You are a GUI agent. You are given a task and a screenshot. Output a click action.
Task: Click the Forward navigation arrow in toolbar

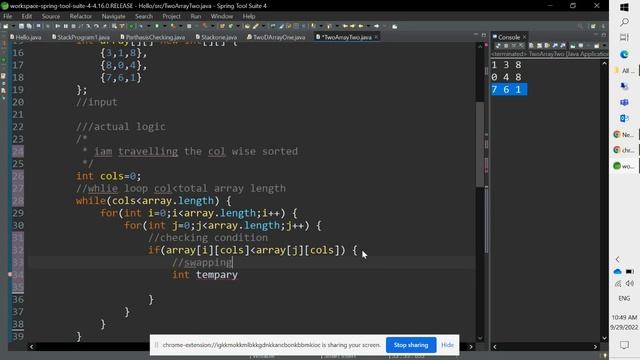(x=376, y=26)
